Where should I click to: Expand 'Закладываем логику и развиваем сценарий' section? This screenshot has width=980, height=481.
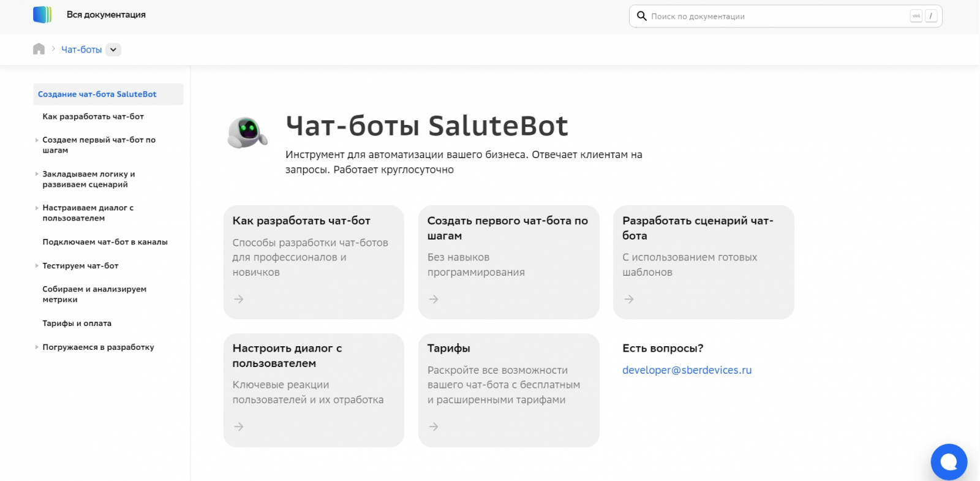coord(37,174)
